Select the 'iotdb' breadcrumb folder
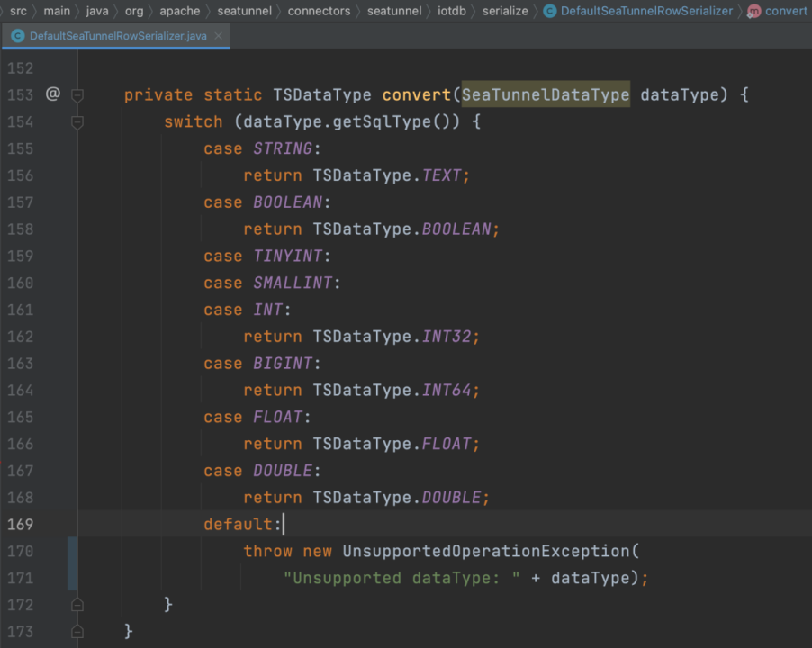This screenshot has height=648, width=812. [x=452, y=11]
